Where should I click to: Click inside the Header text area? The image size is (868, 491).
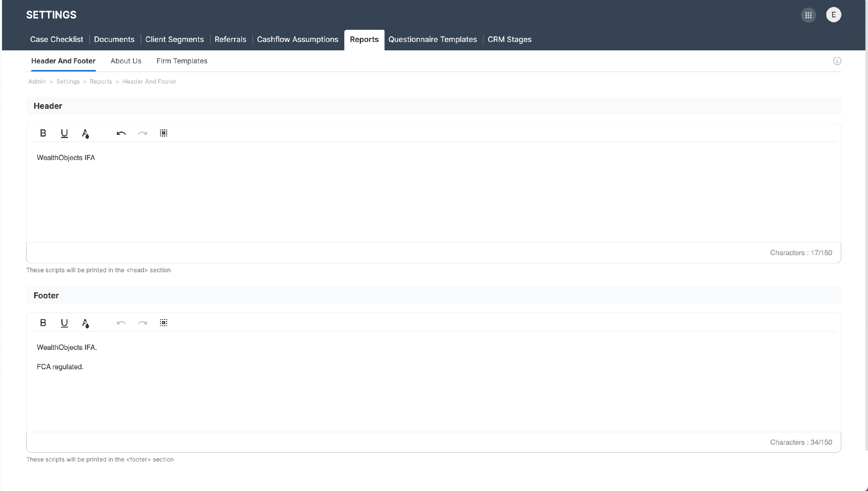tap(433, 192)
